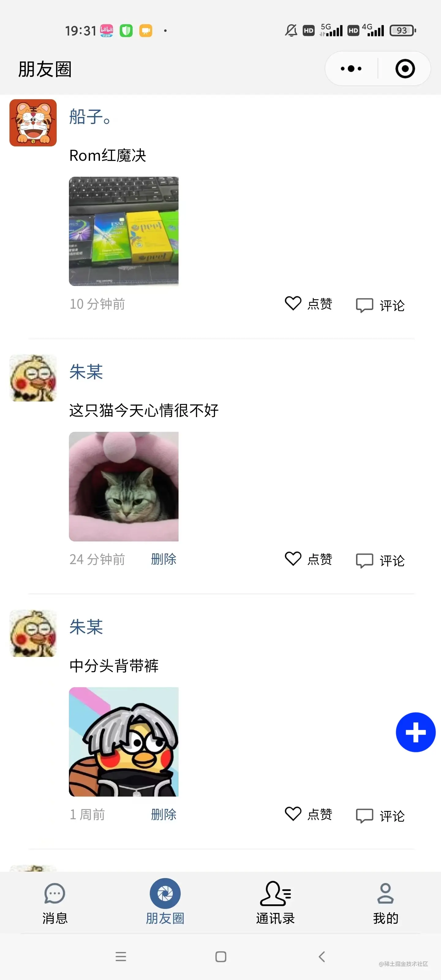View the cat in pink bed image
Screen dimensions: 441x980
[x=124, y=487]
